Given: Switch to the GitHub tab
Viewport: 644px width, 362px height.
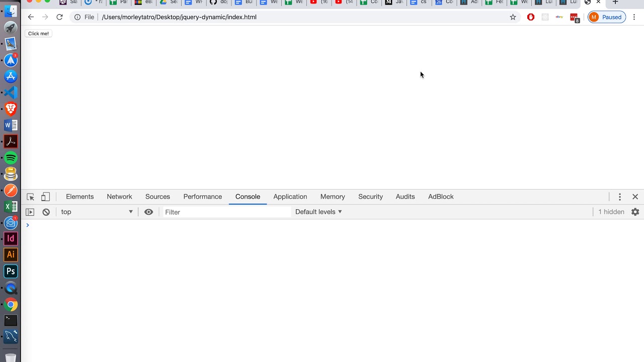Looking at the screenshot, I should click(218, 3).
